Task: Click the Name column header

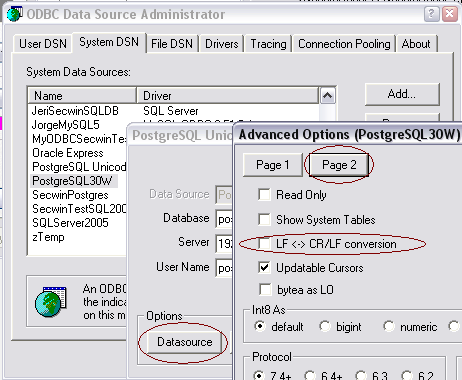Action: click(82, 96)
